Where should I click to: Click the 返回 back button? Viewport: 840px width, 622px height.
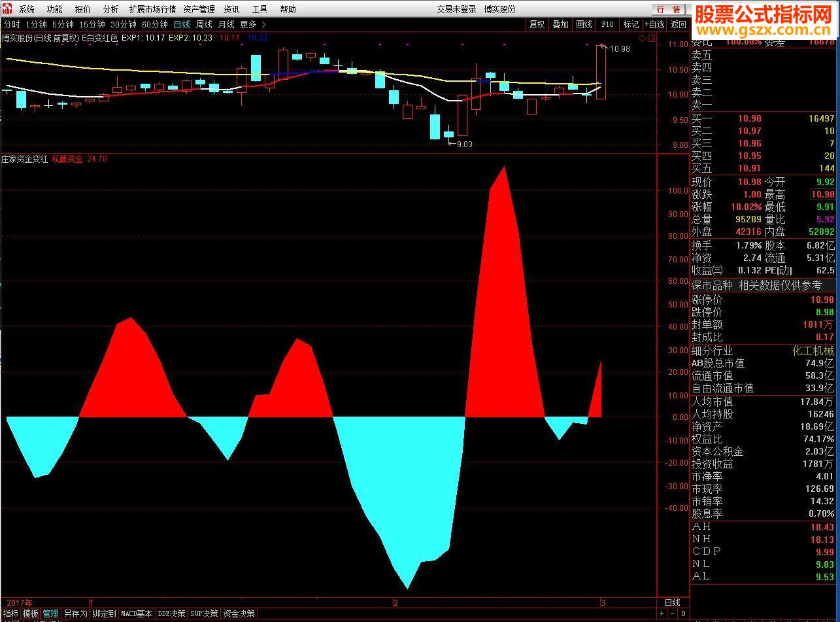coord(678,24)
